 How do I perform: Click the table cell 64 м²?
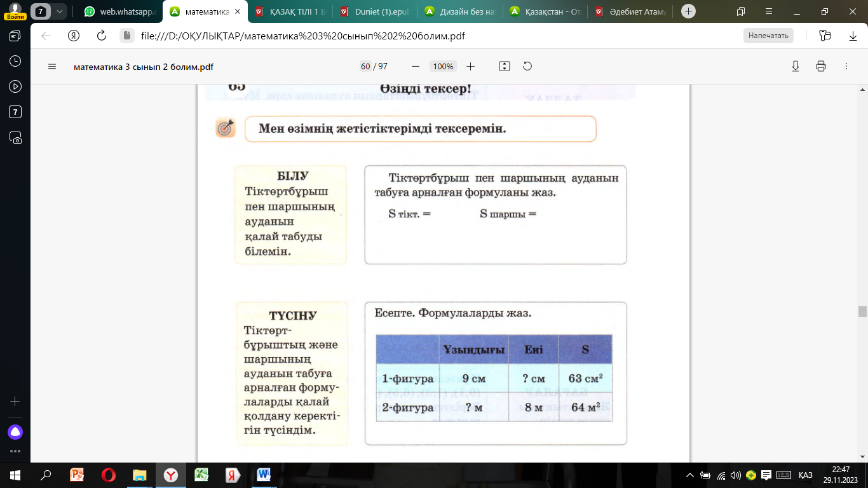click(586, 407)
